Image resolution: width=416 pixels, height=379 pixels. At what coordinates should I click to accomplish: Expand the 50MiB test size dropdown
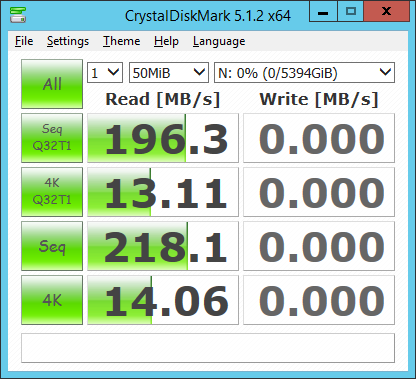coord(169,72)
